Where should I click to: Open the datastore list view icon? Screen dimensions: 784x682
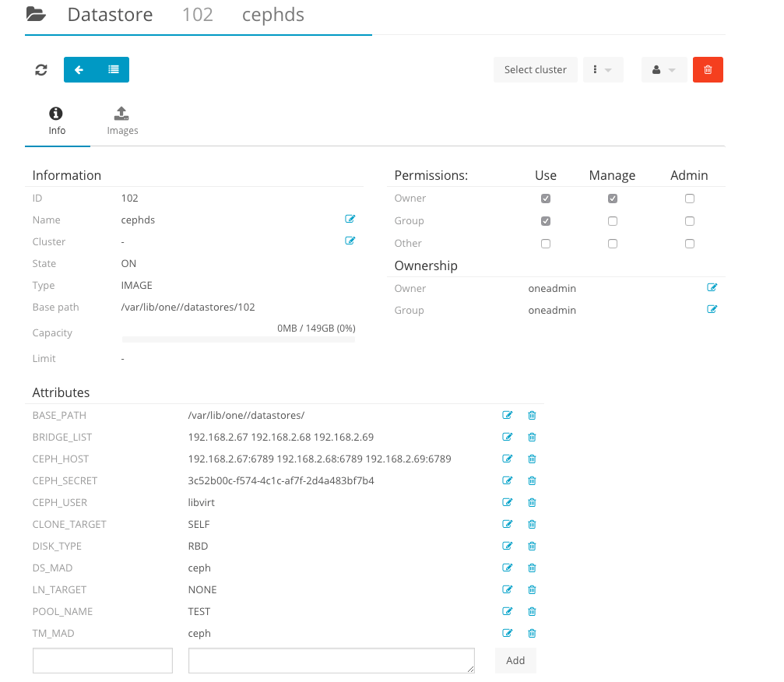[x=114, y=70]
